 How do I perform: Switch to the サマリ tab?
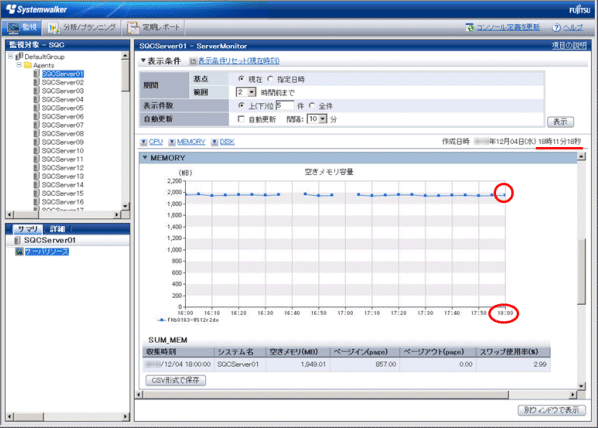tap(27, 229)
